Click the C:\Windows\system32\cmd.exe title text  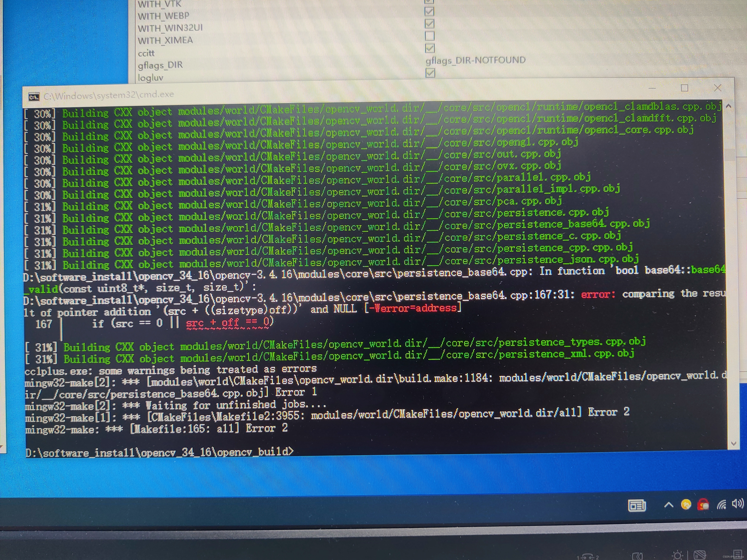click(109, 95)
